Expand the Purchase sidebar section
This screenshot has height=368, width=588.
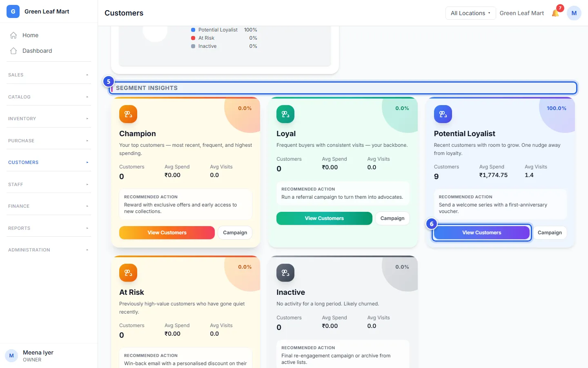point(49,141)
